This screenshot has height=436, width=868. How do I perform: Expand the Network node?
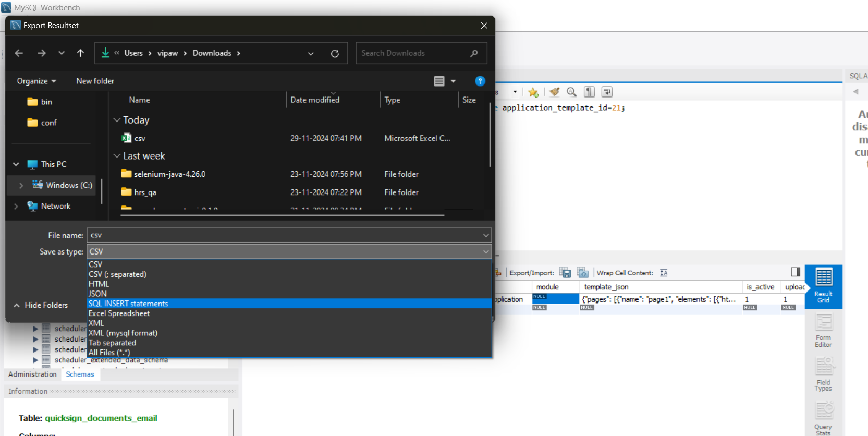tap(16, 206)
